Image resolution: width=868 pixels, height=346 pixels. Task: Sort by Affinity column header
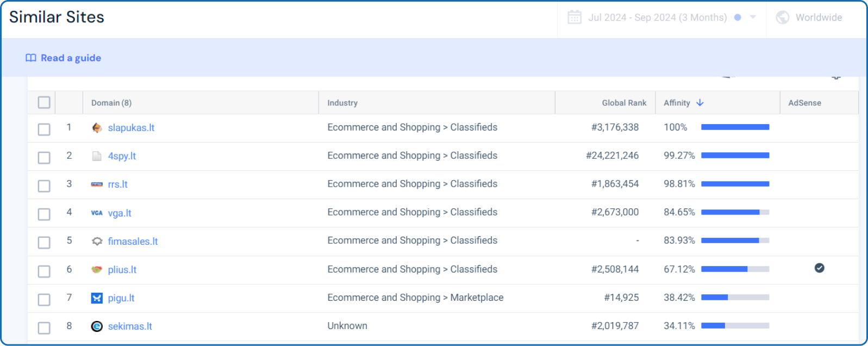[x=677, y=103]
